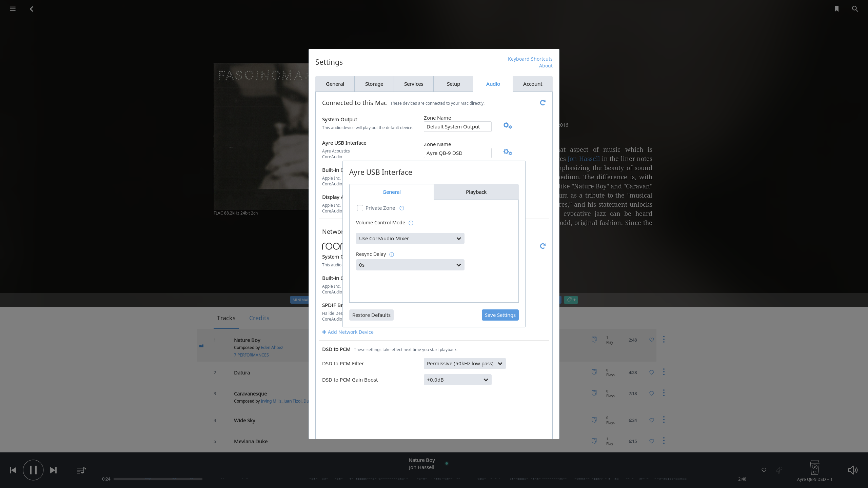868x488 pixels.
Task: Open the options menu for Datura
Action: (664, 372)
